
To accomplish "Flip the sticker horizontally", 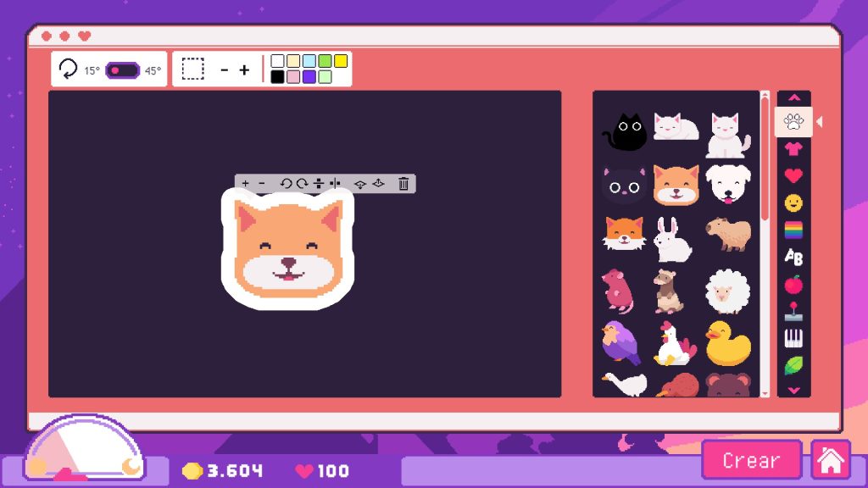I will [335, 183].
